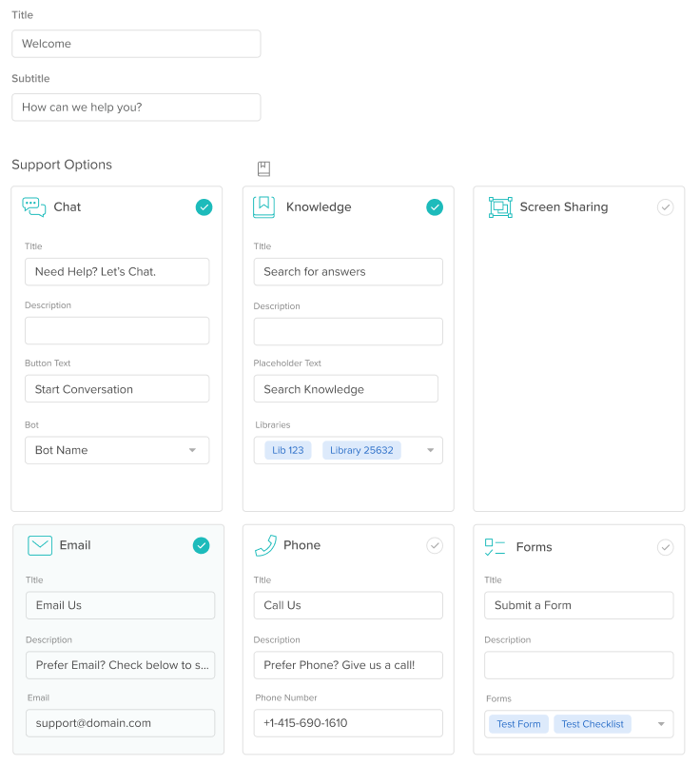Click the Chat speech bubble icon

pos(34,207)
